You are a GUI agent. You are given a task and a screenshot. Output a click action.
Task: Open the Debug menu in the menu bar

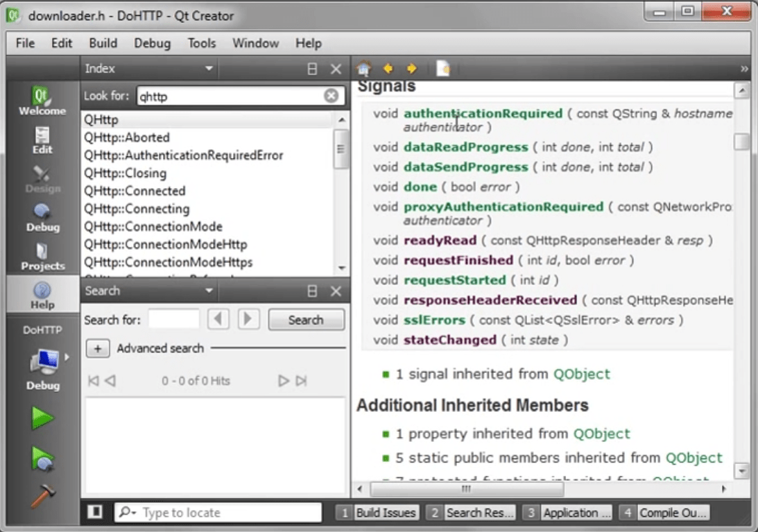[x=152, y=43]
